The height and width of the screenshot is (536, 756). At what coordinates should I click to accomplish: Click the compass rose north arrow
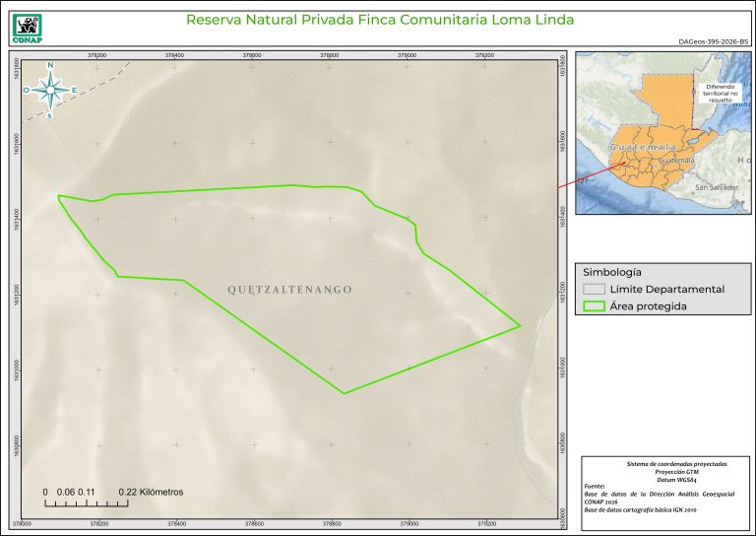(x=50, y=89)
